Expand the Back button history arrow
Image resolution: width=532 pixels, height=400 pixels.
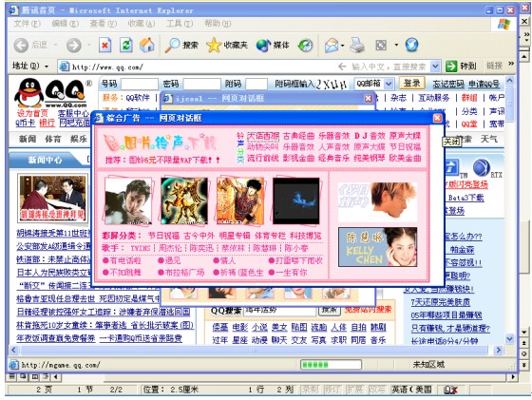55,45
